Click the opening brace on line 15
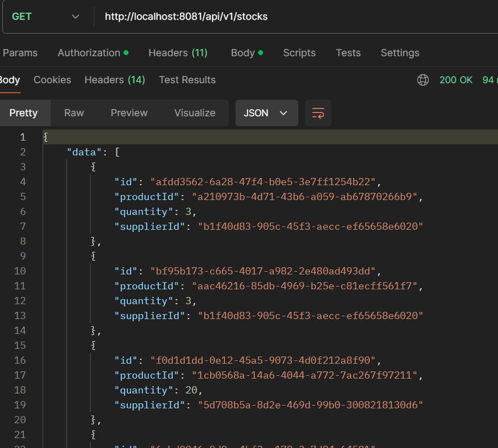 point(93,346)
